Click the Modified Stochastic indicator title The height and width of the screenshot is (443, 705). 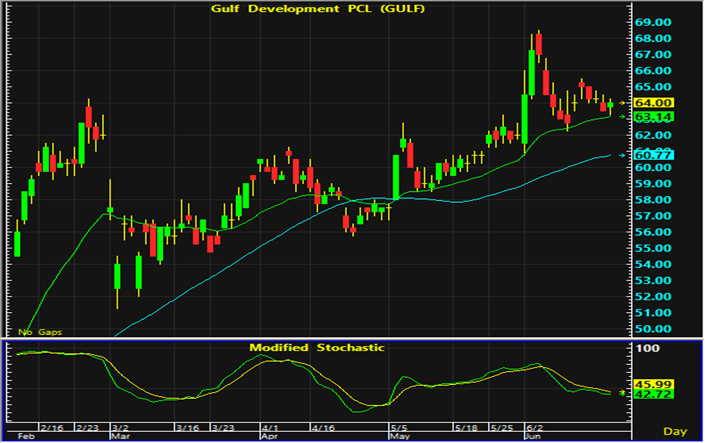coord(317,348)
